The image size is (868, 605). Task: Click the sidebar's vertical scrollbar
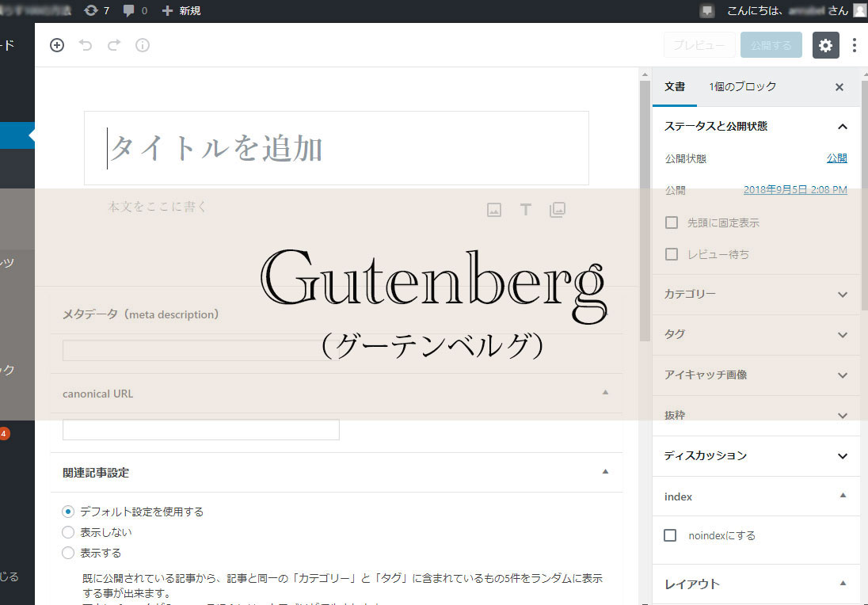click(x=865, y=195)
